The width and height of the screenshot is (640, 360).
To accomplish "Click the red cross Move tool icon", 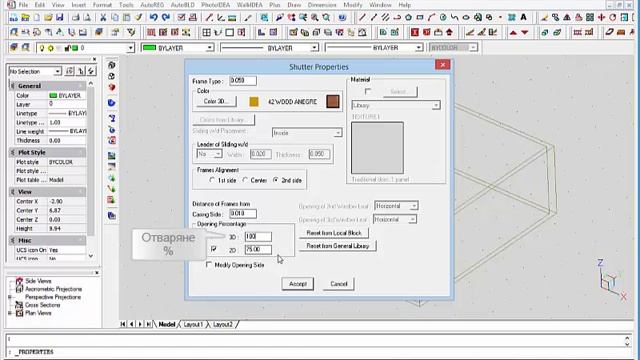I will click(x=601, y=18).
